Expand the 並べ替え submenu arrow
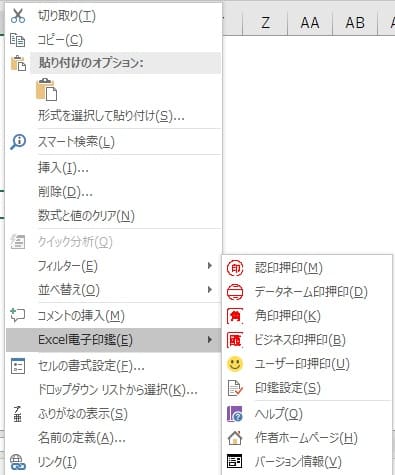395x475 pixels. [210, 290]
